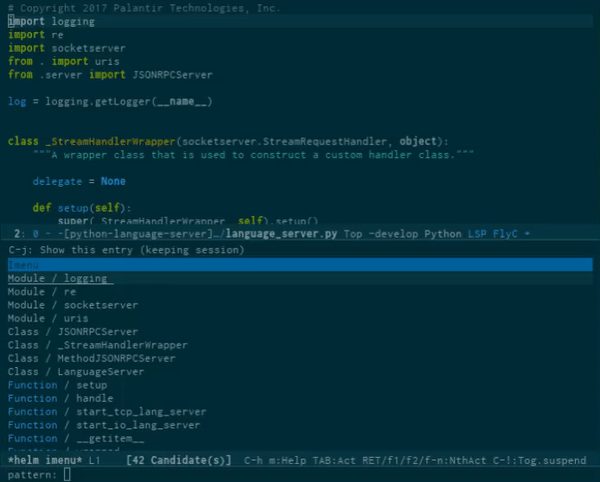Select 'Function / start_io_lang_server' candidate
The height and width of the screenshot is (482, 600).
click(104, 425)
